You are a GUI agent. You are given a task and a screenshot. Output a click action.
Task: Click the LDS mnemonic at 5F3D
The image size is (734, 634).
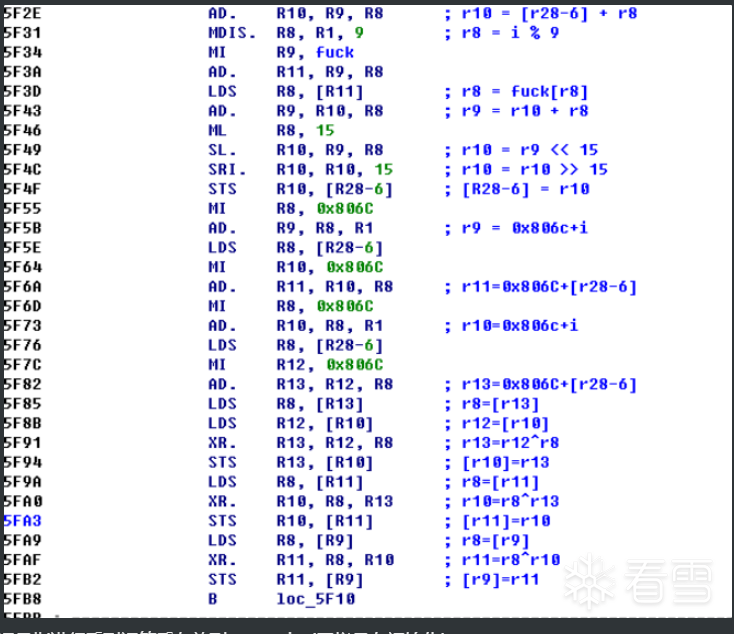[x=222, y=91]
